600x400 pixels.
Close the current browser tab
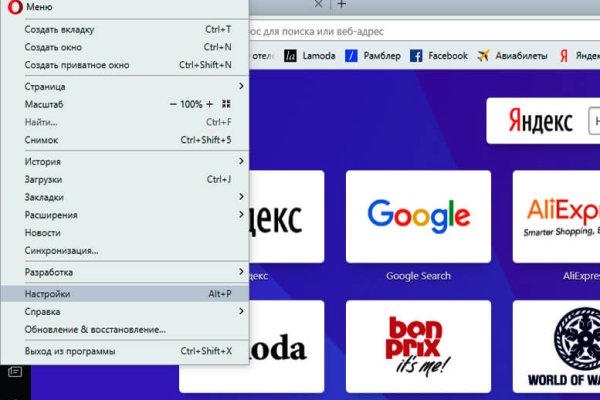click(319, 5)
